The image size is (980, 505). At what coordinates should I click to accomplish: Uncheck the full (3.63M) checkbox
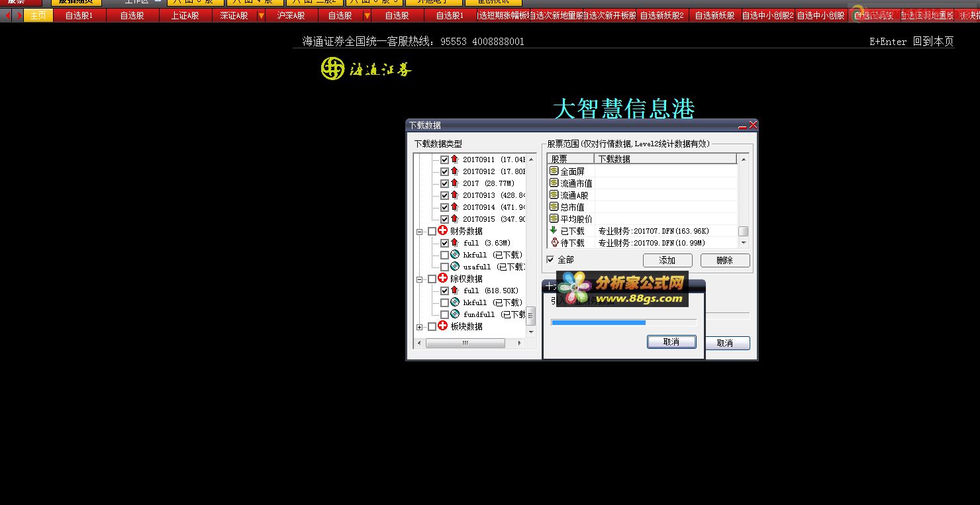[x=444, y=243]
